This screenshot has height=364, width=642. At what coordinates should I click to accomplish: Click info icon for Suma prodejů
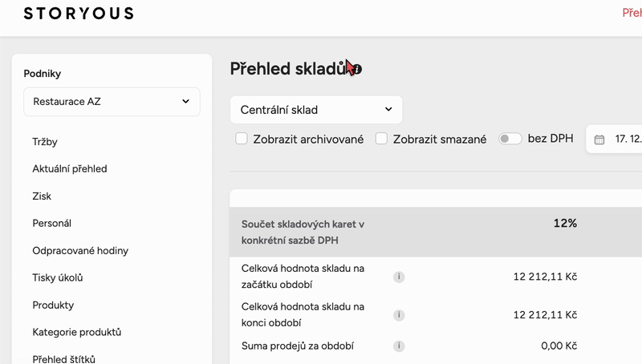click(399, 346)
